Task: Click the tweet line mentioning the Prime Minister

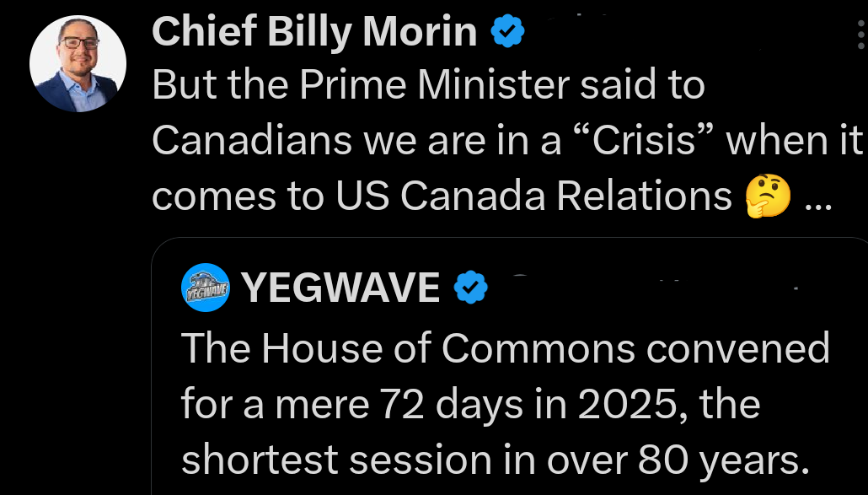Action: pyautogui.click(x=430, y=84)
